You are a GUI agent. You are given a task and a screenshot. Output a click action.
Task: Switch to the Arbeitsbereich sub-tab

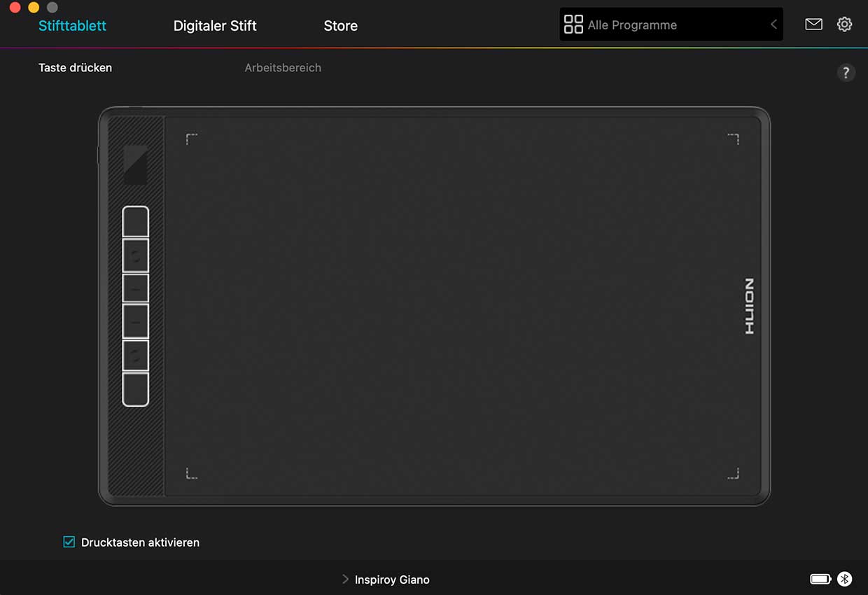(x=283, y=68)
